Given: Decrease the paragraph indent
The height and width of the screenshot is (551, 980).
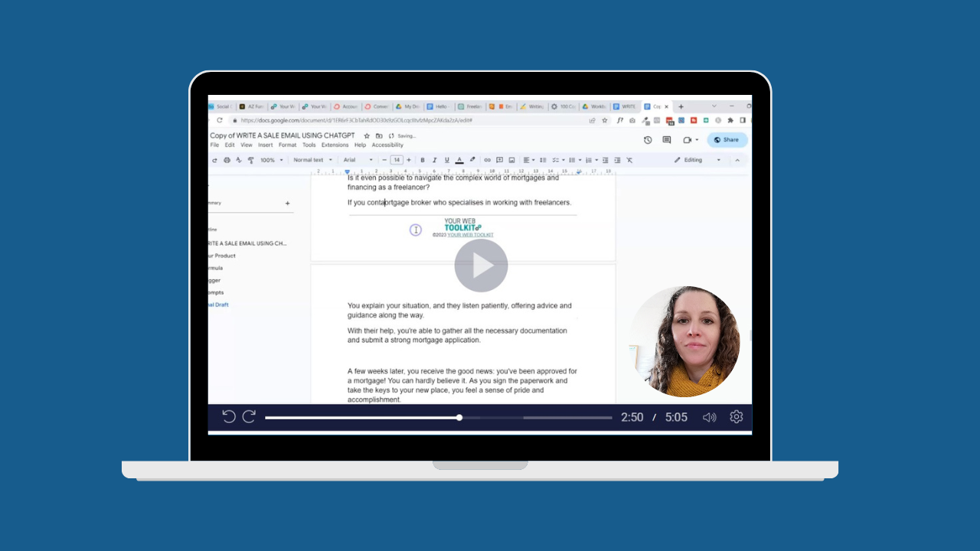Looking at the screenshot, I should 605,160.
